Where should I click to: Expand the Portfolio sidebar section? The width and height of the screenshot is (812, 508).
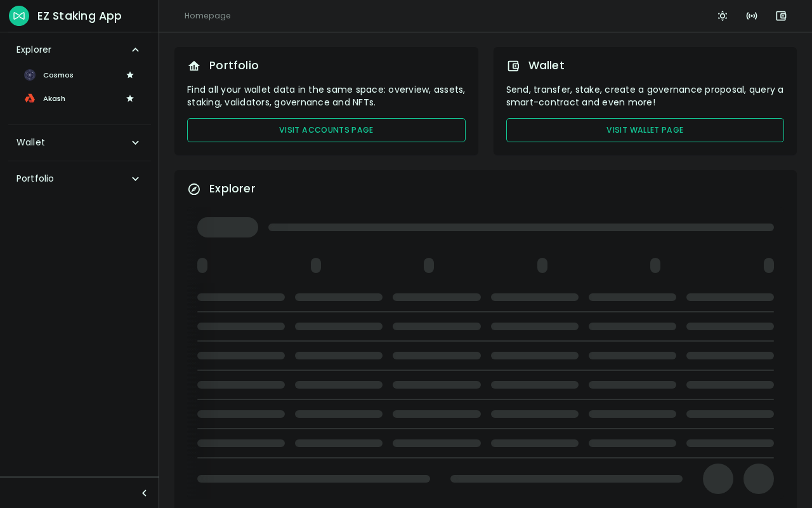pos(135,178)
